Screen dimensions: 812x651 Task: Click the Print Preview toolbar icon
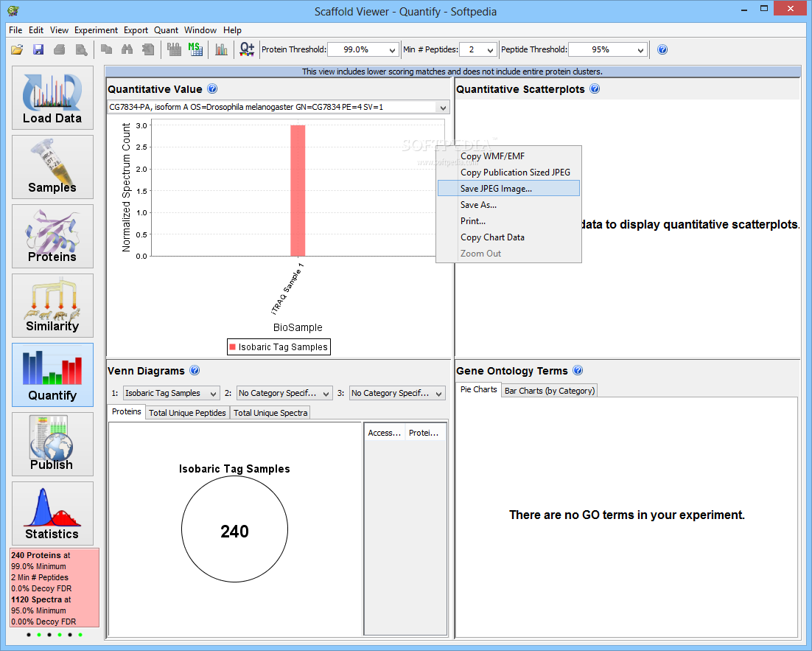[x=81, y=49]
